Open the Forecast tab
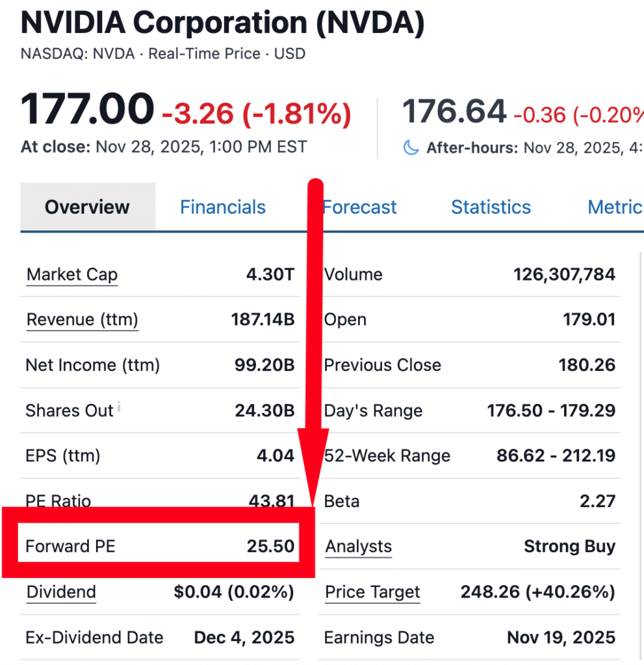 359,207
